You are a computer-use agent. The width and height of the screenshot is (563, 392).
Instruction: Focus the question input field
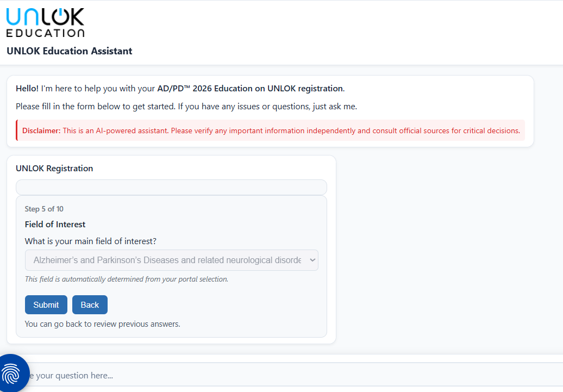(272, 376)
